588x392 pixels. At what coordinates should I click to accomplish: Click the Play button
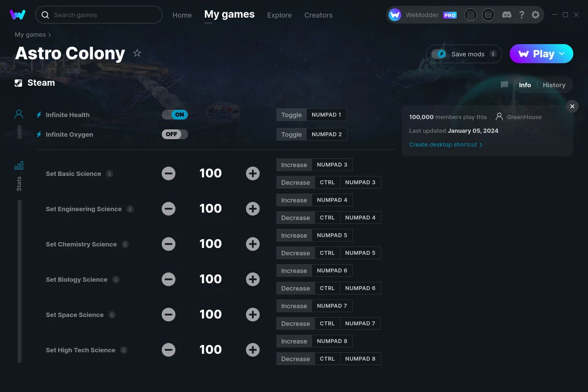click(541, 54)
